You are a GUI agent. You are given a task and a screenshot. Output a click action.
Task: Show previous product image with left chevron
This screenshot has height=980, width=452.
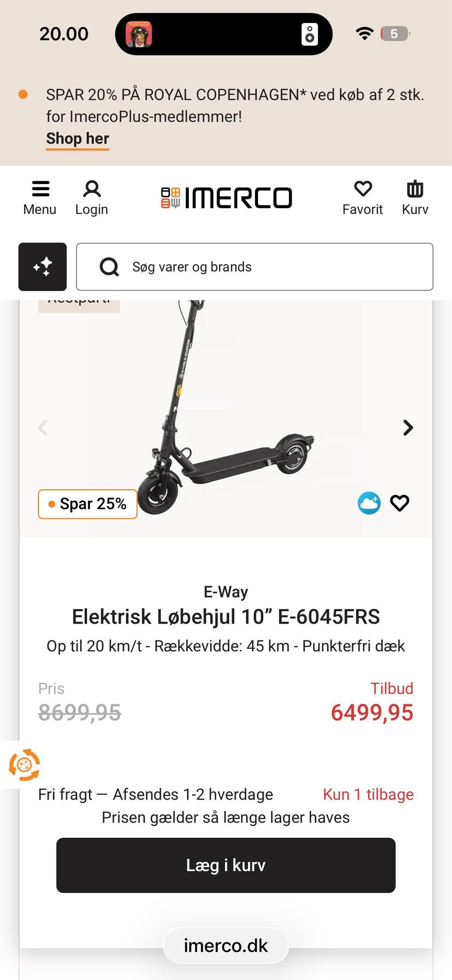43,428
